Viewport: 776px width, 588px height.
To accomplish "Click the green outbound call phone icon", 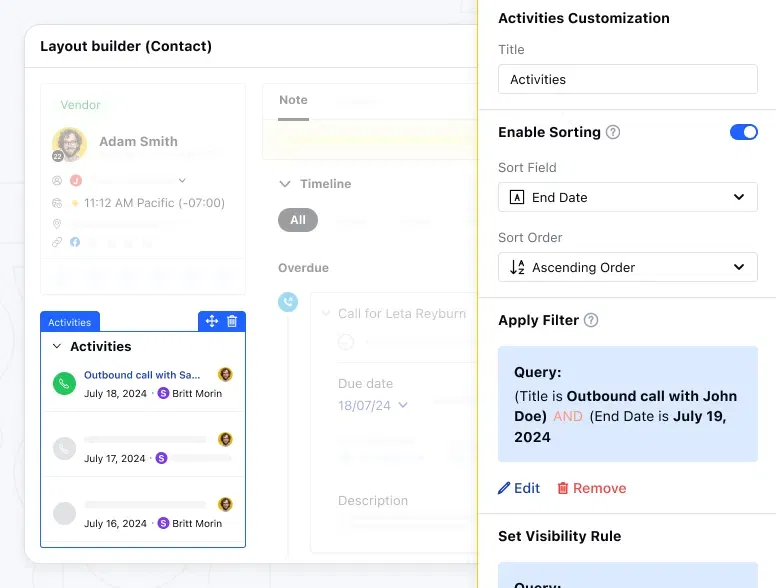I will 64,384.
